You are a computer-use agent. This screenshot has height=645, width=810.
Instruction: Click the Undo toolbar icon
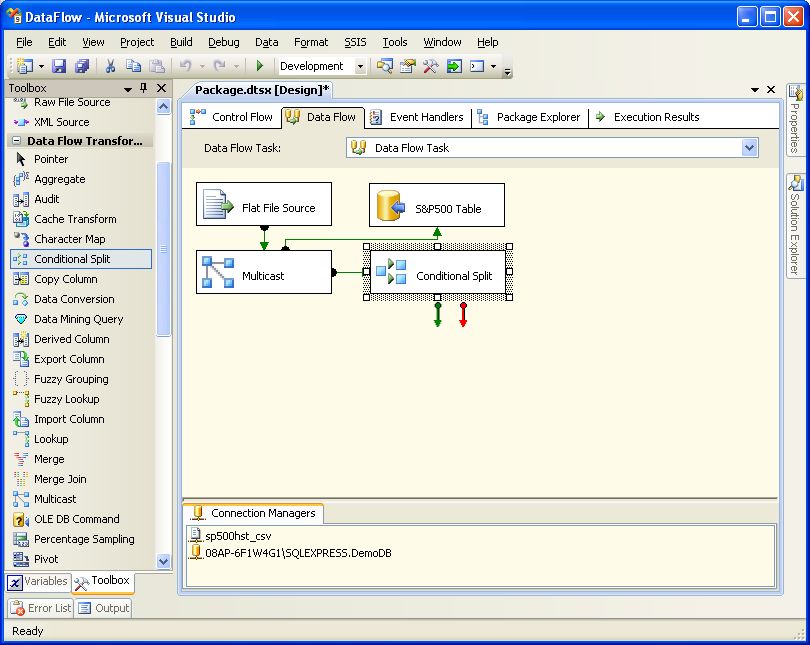[185, 66]
